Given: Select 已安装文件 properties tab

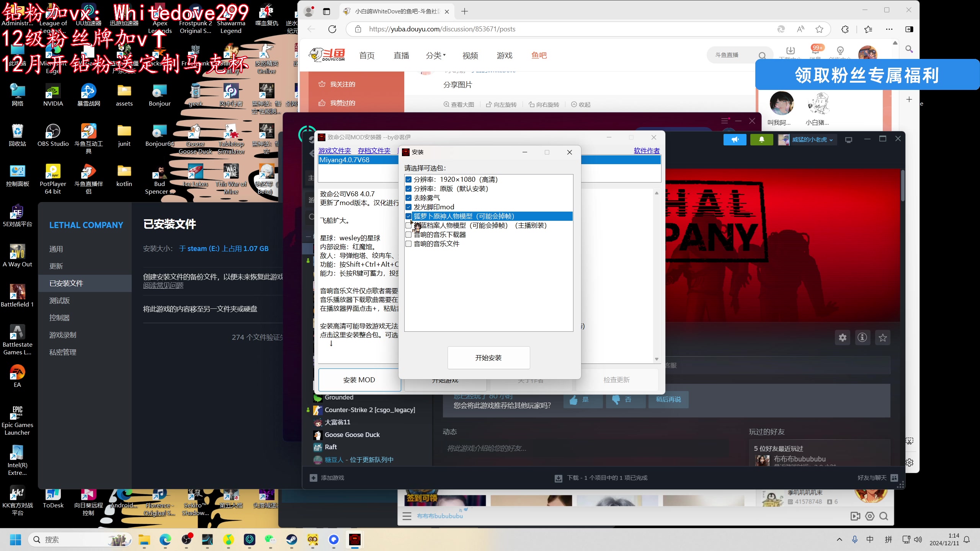Looking at the screenshot, I should click(85, 284).
